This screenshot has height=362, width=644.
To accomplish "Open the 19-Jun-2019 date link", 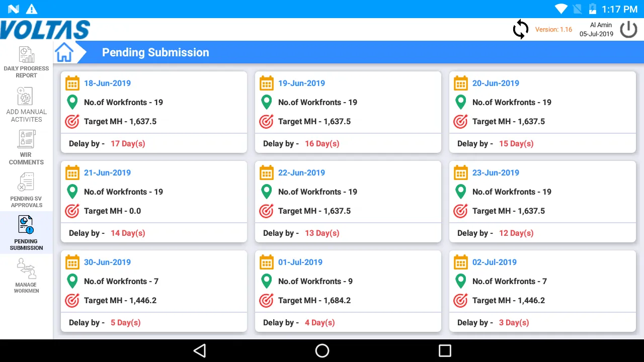I will tap(301, 83).
